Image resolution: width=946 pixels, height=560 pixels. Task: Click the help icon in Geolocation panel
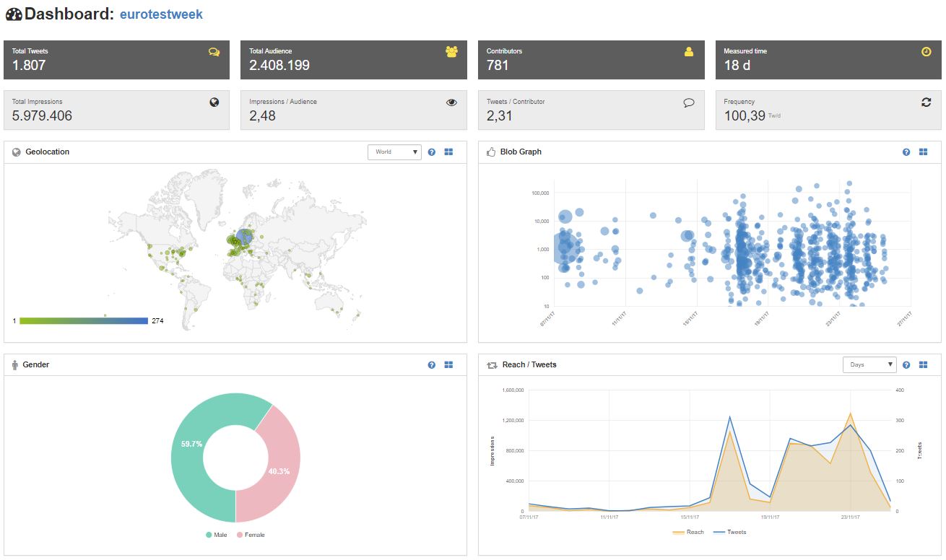pos(432,152)
